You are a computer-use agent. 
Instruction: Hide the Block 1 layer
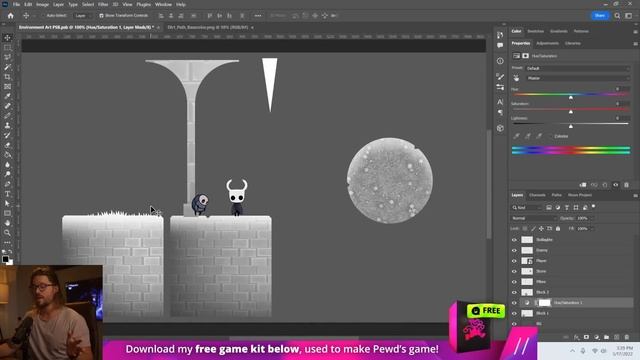click(x=514, y=313)
